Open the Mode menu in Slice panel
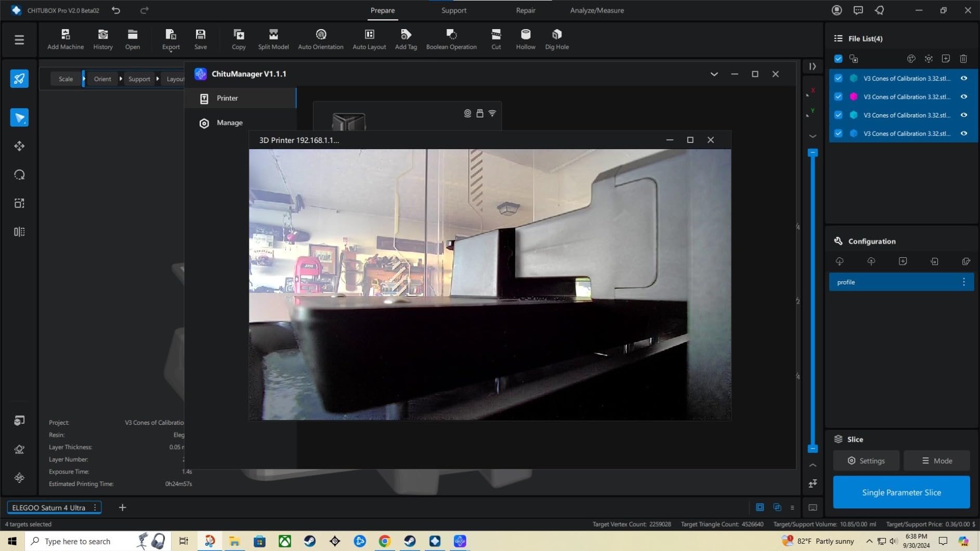 coord(937,461)
